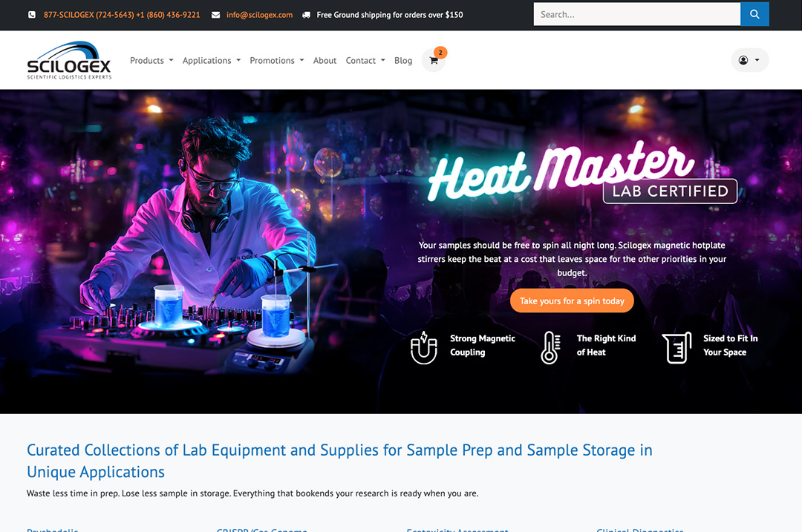This screenshot has width=802, height=532.
Task: Click Take yours for a spin today
Action: pyautogui.click(x=572, y=301)
